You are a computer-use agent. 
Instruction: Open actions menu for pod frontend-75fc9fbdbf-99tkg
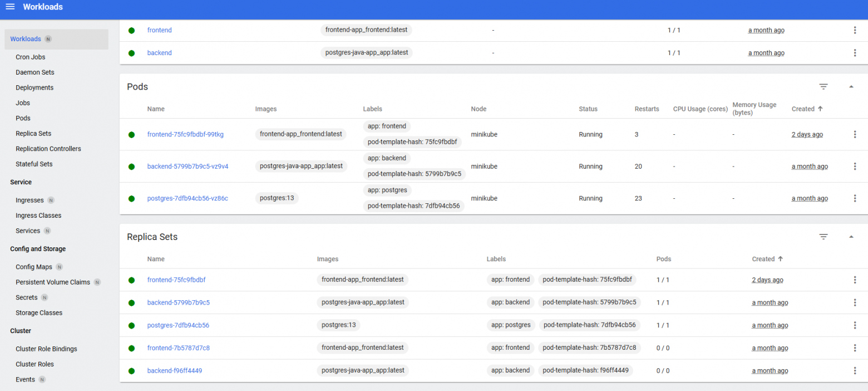coord(855,134)
